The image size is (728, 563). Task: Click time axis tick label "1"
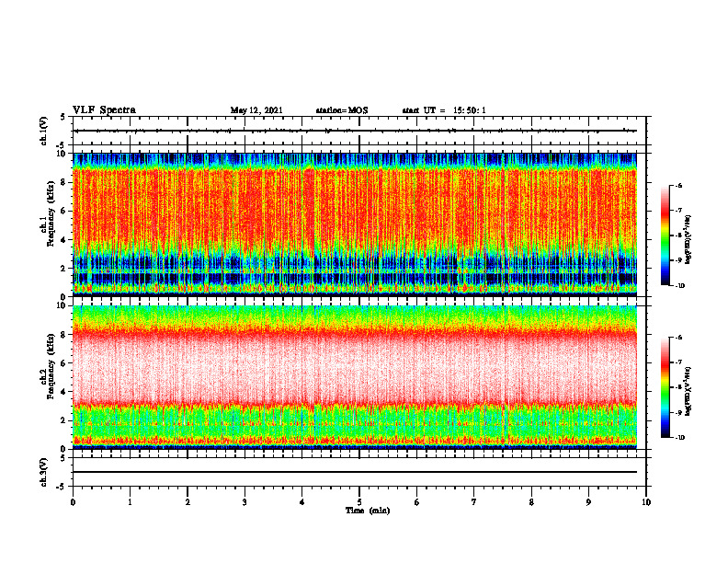point(130,502)
